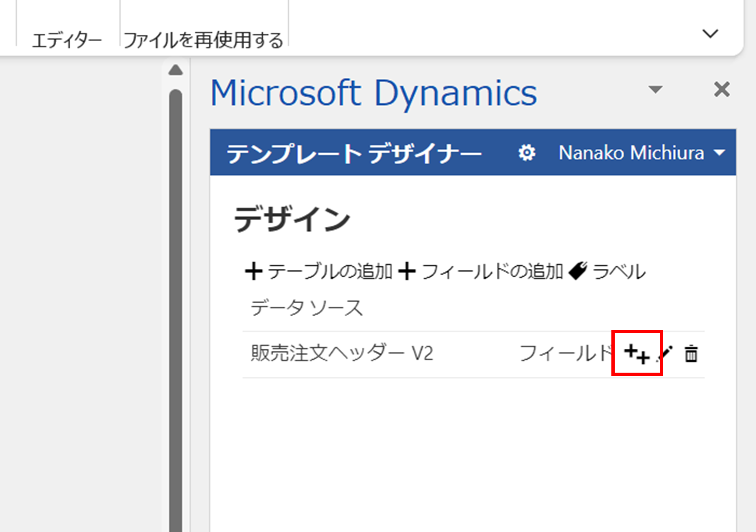Click the フィールド text in the data source row
The height and width of the screenshot is (532, 756).
point(566,354)
